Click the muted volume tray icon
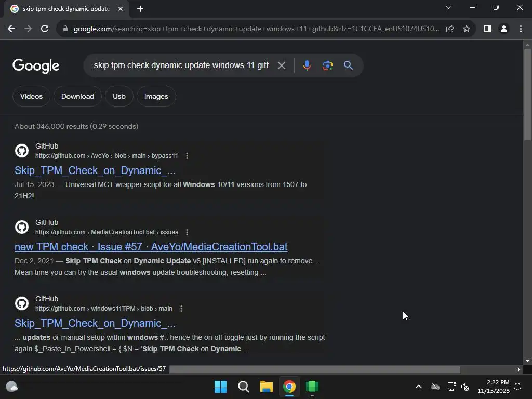This screenshot has height=399, width=532. (x=465, y=387)
